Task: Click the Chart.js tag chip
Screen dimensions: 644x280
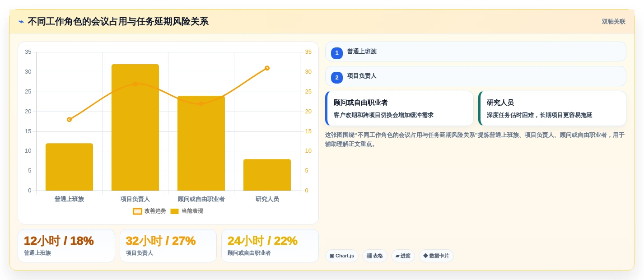Action: tap(342, 256)
